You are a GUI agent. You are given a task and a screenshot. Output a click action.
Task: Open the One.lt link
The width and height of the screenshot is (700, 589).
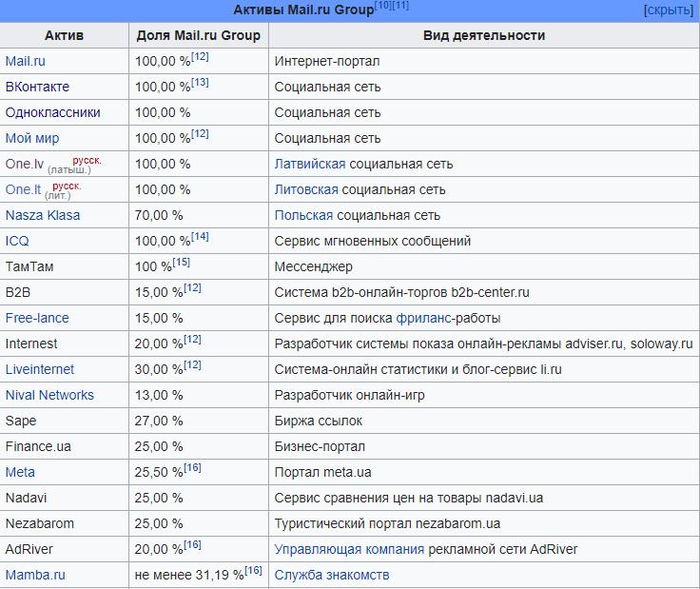click(23, 189)
